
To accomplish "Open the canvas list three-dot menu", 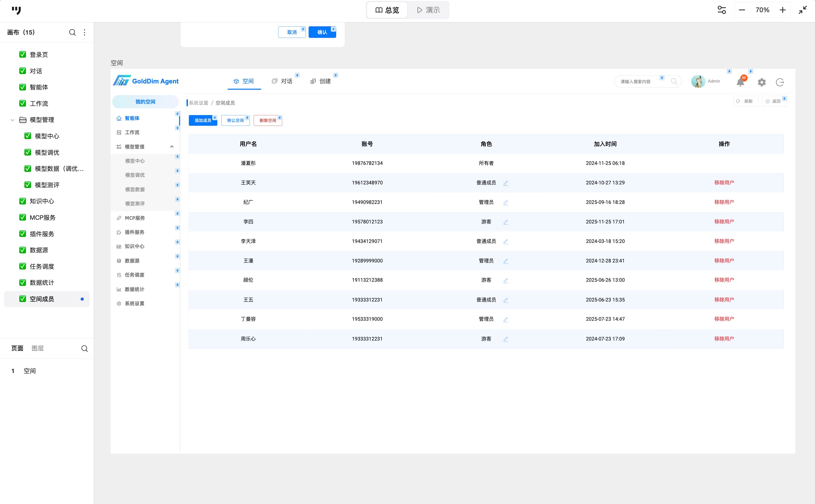I will (84, 32).
